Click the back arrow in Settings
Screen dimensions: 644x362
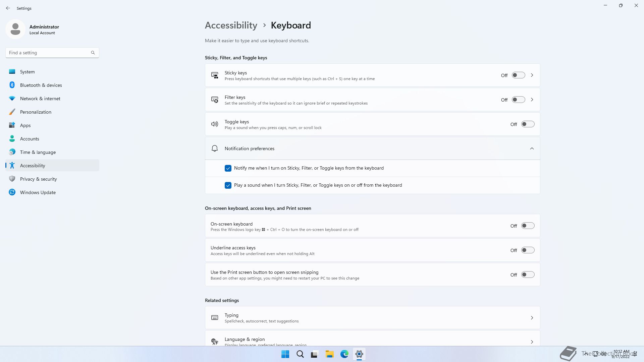8,8
